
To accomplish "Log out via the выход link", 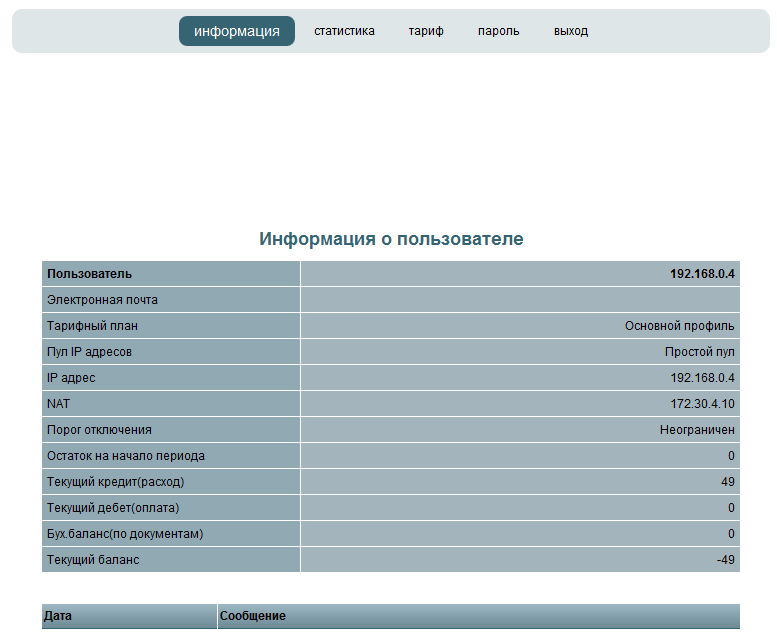I will 571,31.
